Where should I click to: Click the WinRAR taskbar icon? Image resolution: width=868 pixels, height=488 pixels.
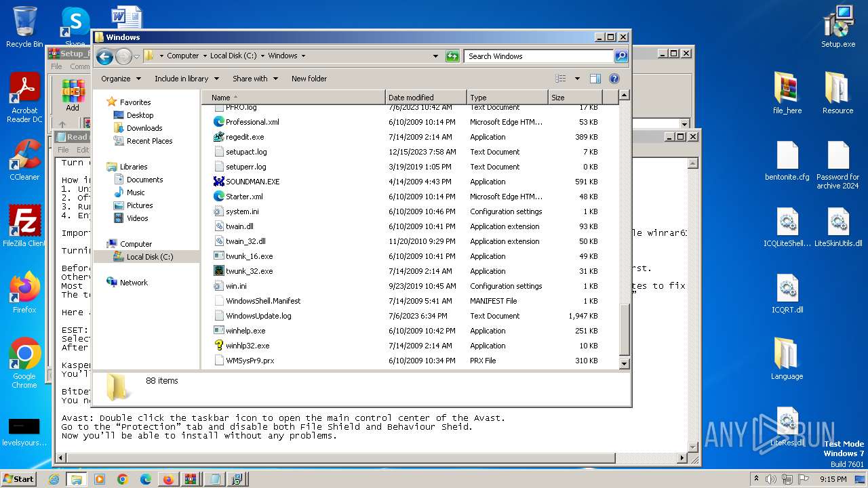click(191, 479)
